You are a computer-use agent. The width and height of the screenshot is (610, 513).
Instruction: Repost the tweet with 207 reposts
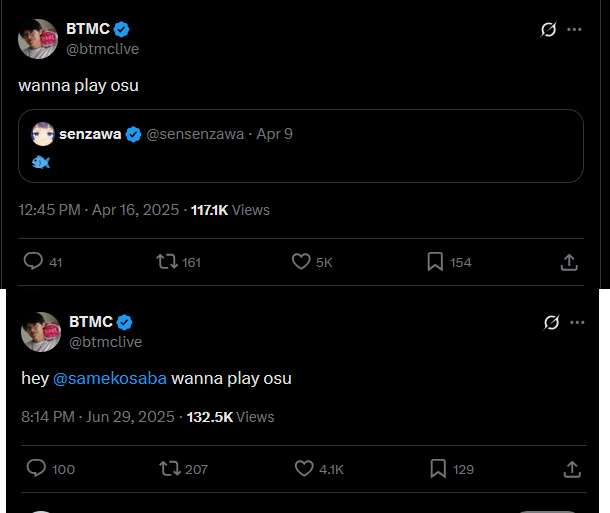click(170, 468)
